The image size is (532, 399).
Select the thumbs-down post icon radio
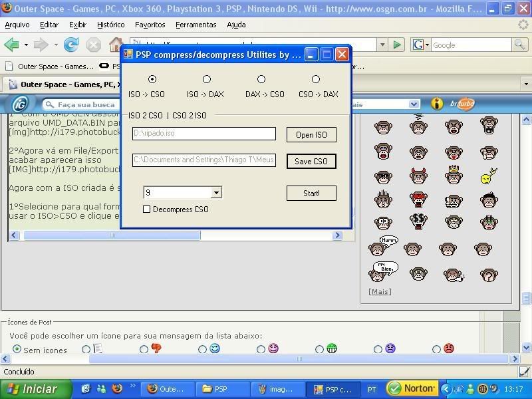144,349
